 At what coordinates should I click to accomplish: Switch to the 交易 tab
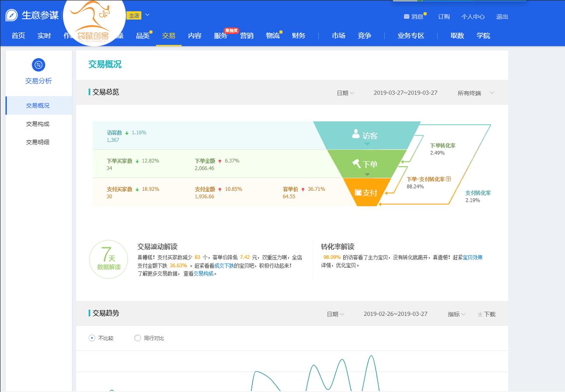click(x=168, y=36)
